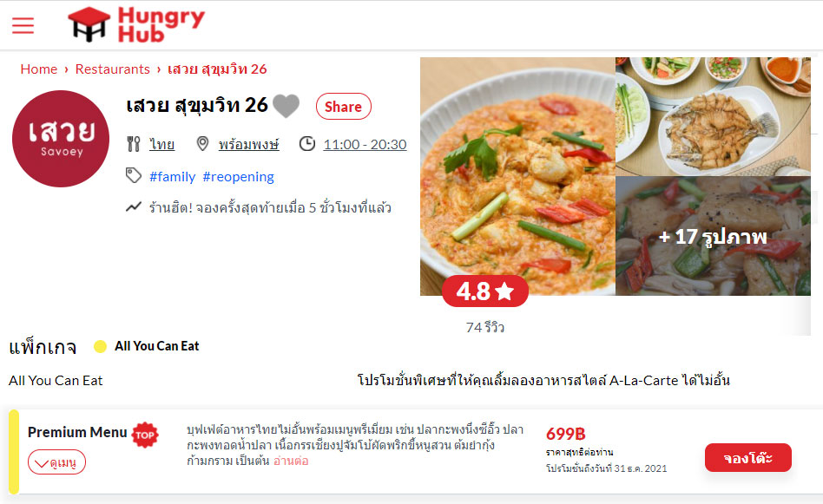
Task: Click the red จองโต๊ะ booking button
Action: point(748,458)
